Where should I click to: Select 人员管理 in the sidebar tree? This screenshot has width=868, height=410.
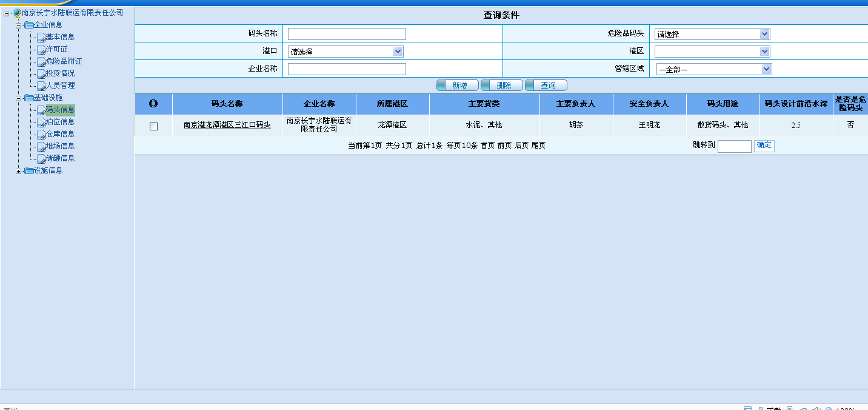(60, 86)
